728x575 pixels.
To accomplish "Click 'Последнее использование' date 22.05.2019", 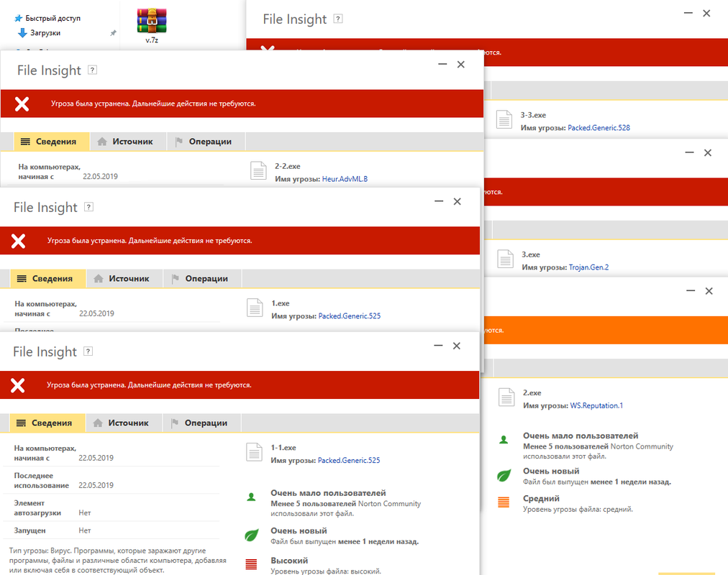I will tap(96, 485).
